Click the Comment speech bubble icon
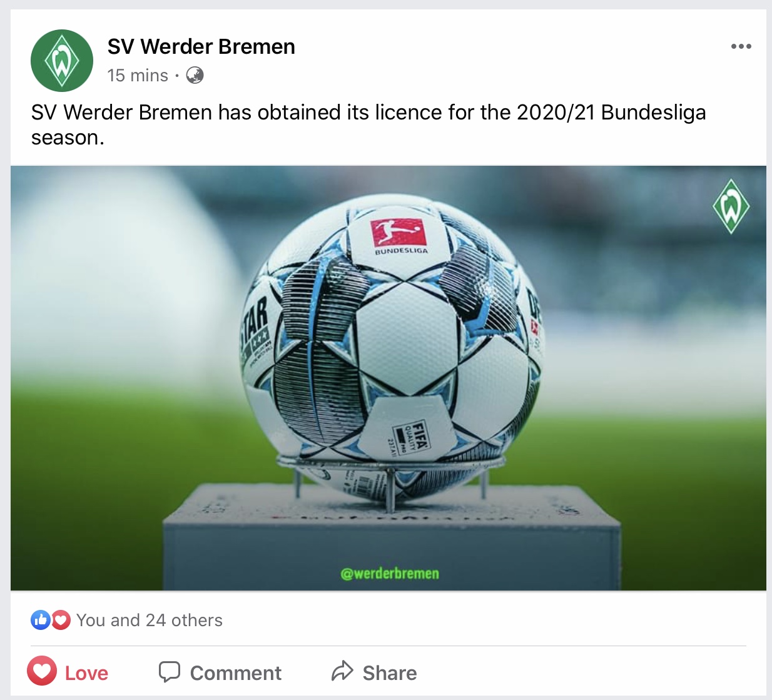 point(170,672)
